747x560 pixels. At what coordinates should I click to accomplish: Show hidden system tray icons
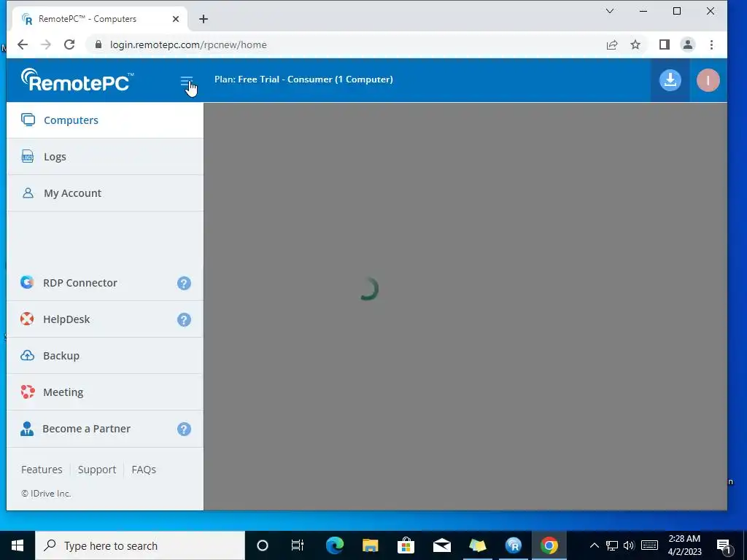click(x=594, y=545)
